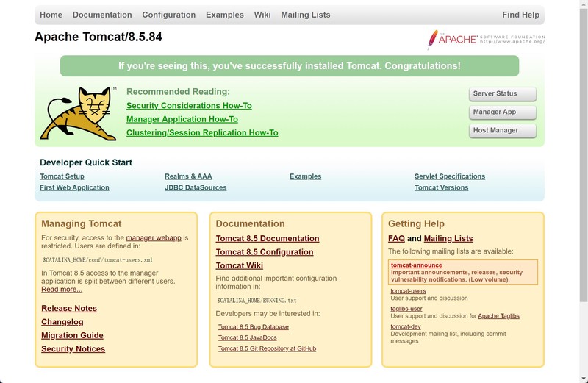Click the scrollbar down arrow
This screenshot has width=588, height=383.
pyautogui.click(x=584, y=379)
